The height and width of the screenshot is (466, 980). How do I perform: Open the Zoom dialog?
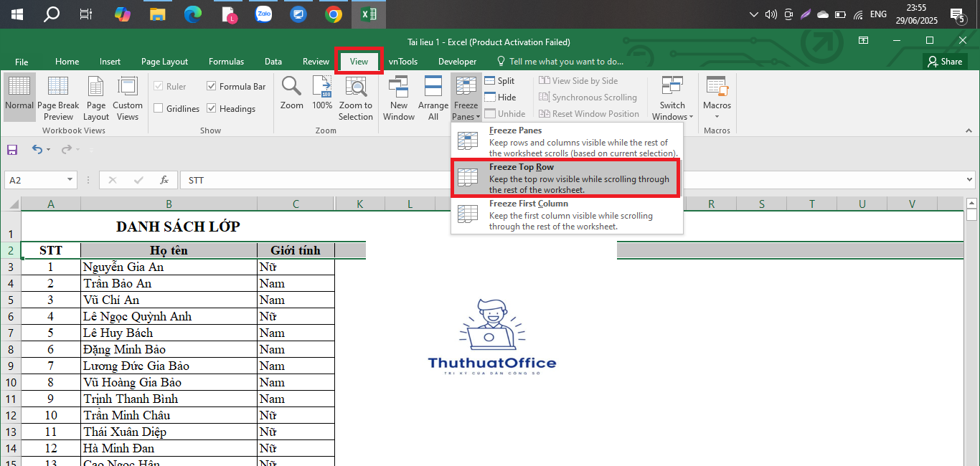click(x=291, y=93)
